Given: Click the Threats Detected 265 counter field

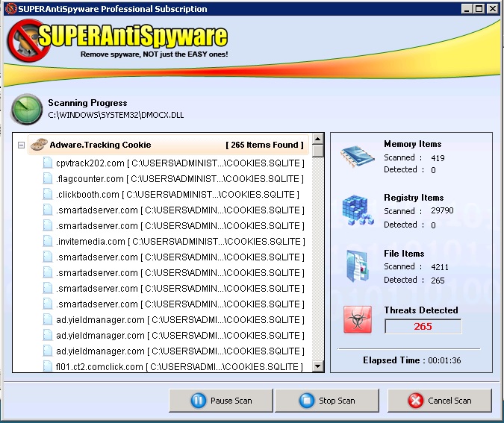Looking at the screenshot, I should pyautogui.click(x=423, y=326).
